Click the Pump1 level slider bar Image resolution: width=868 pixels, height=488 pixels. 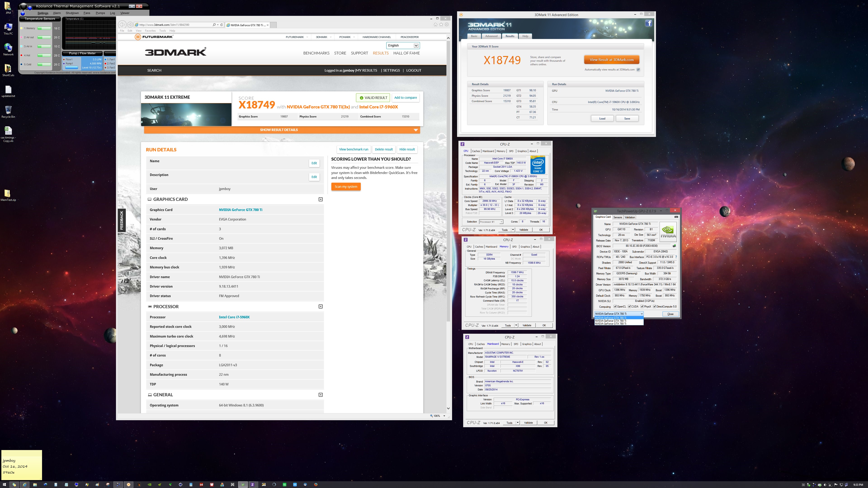pos(71,67)
